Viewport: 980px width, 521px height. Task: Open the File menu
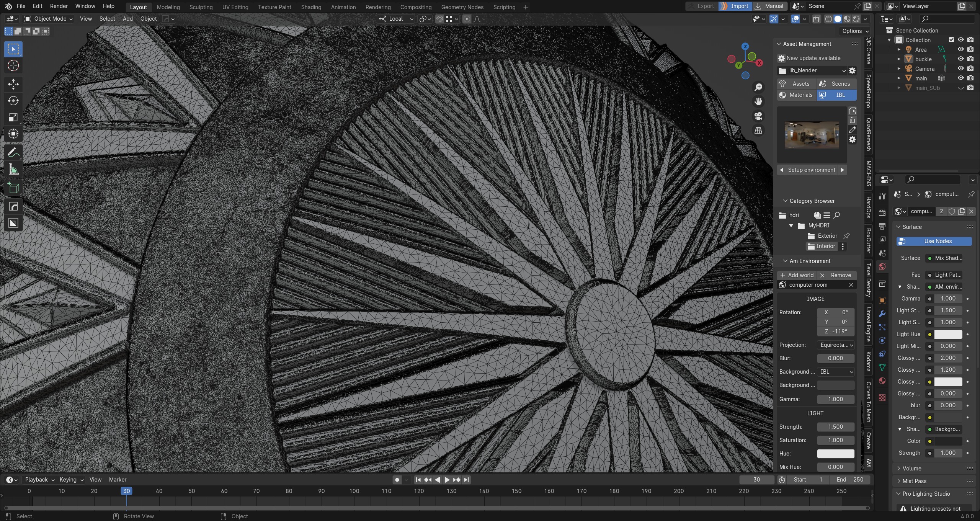coord(21,6)
